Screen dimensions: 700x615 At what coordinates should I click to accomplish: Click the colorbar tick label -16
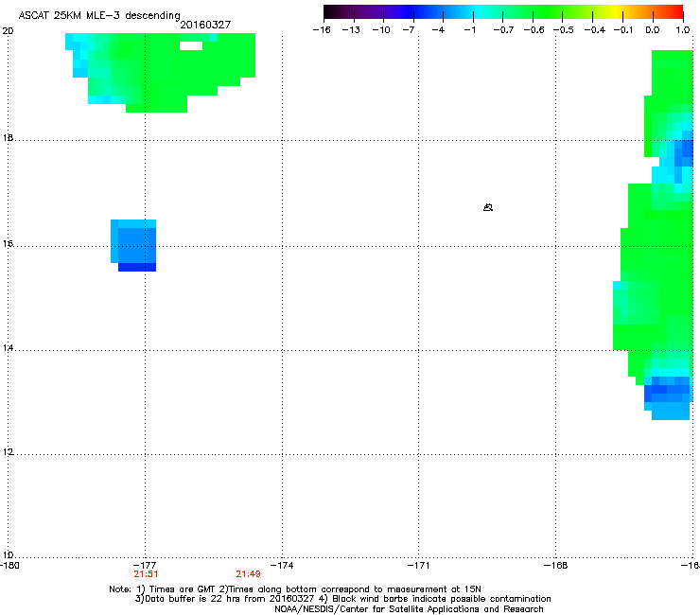[322, 30]
